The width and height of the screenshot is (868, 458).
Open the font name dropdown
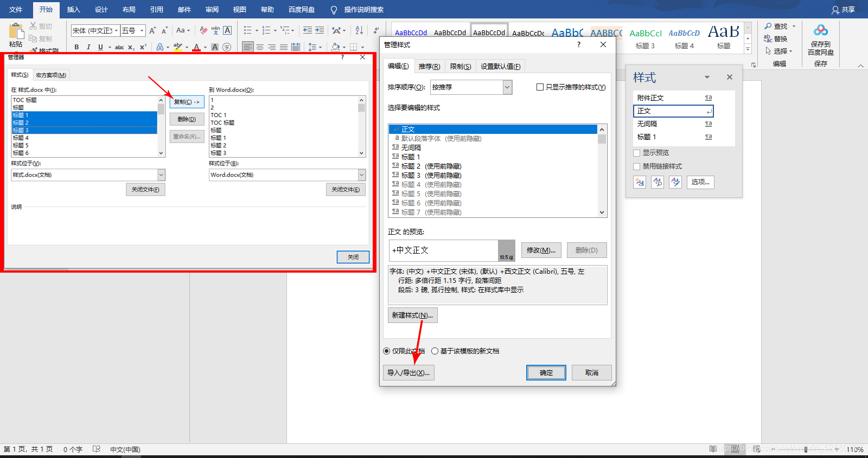(x=116, y=30)
